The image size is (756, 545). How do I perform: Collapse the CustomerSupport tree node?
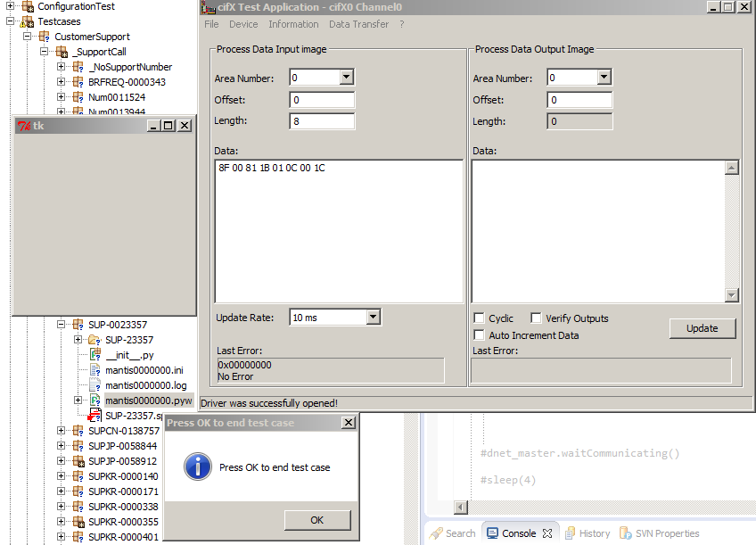click(27, 37)
